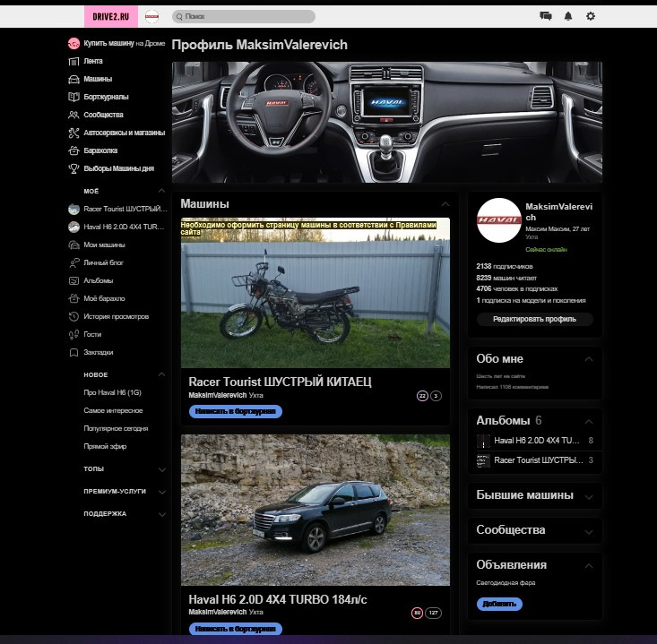The image size is (657, 644).
Task: Click Написать в бортжурнал under Haval H6
Action: [236, 629]
